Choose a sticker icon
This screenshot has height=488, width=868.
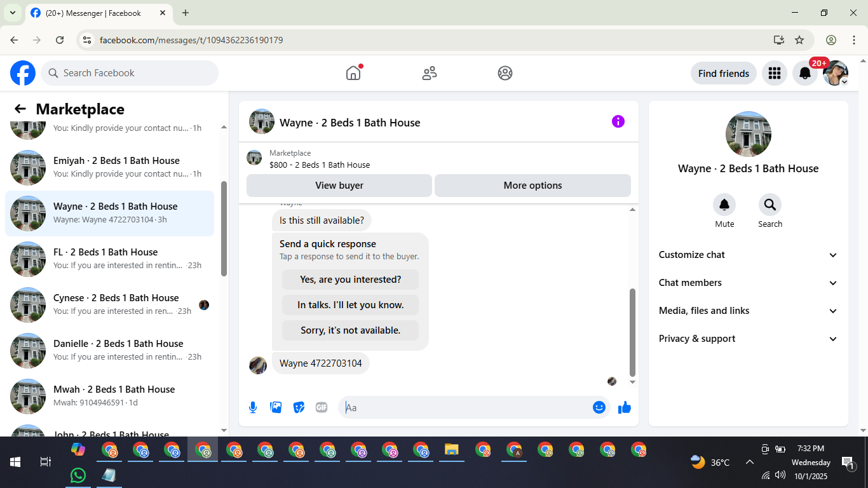pyautogui.click(x=299, y=407)
